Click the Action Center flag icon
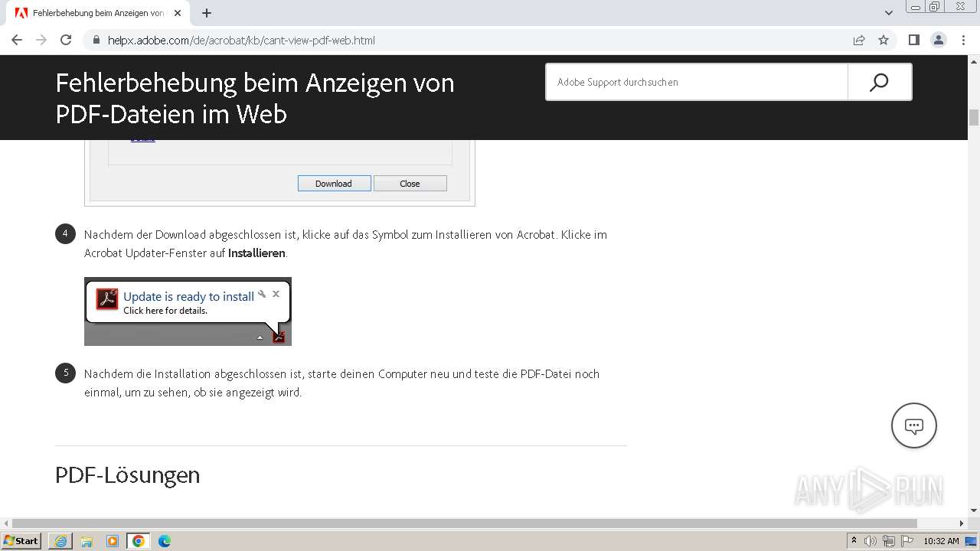980x551 pixels. pos(907,541)
